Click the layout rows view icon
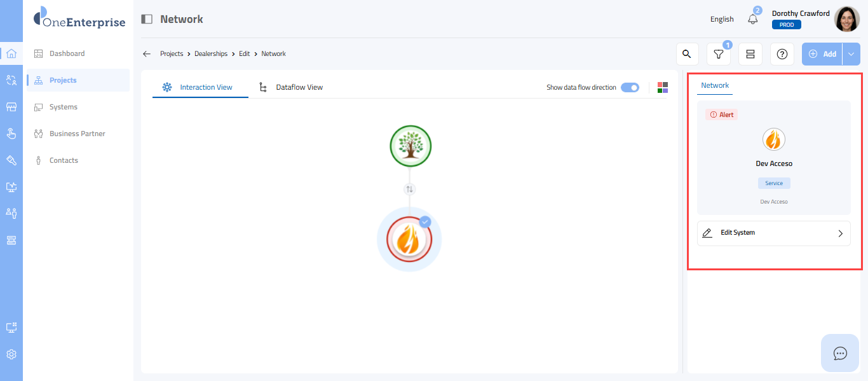The width and height of the screenshot is (868, 381). 750,54
